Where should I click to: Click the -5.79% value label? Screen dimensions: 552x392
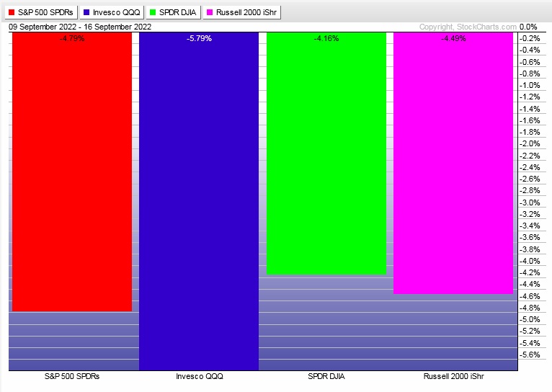(199, 38)
